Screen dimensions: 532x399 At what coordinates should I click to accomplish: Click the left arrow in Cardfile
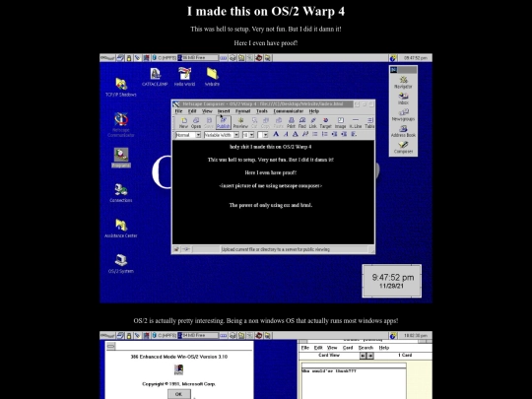coord(363,356)
